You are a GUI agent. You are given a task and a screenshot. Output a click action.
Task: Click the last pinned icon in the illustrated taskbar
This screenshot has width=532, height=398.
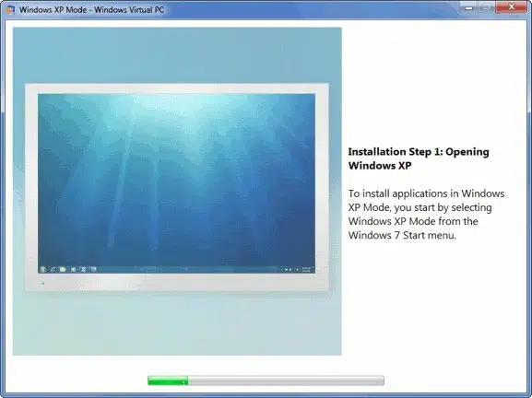(93, 270)
